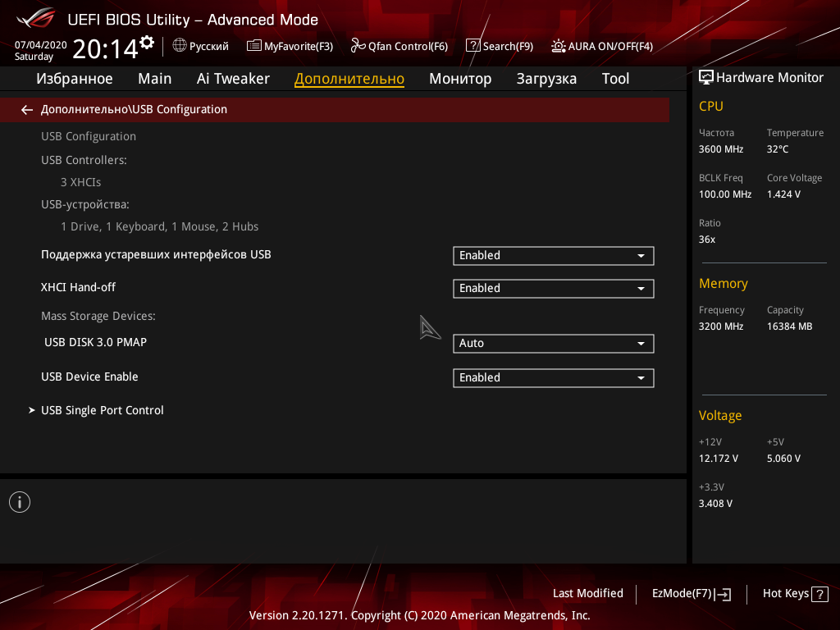The height and width of the screenshot is (630, 840).
Task: Switch to the Монитор tab
Action: click(x=460, y=79)
